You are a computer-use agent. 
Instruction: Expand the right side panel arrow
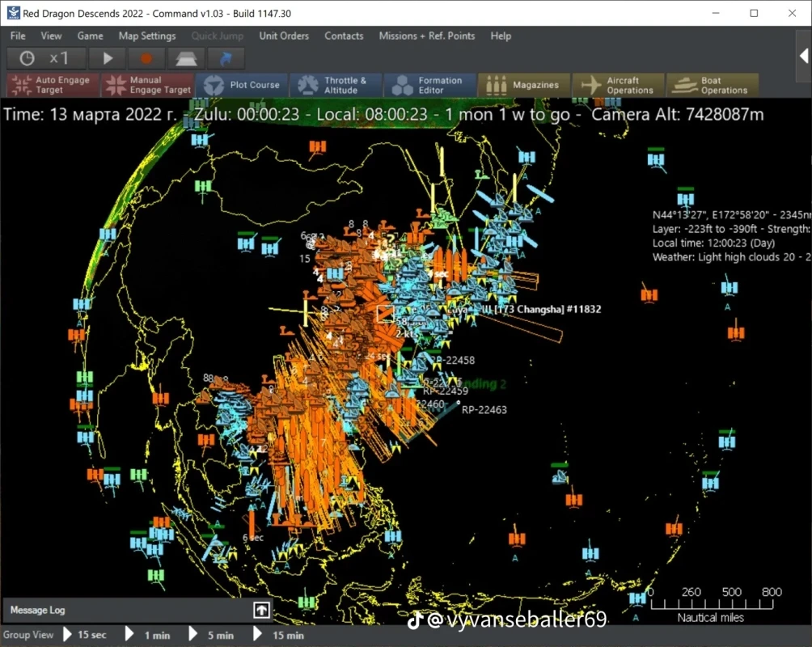804,56
